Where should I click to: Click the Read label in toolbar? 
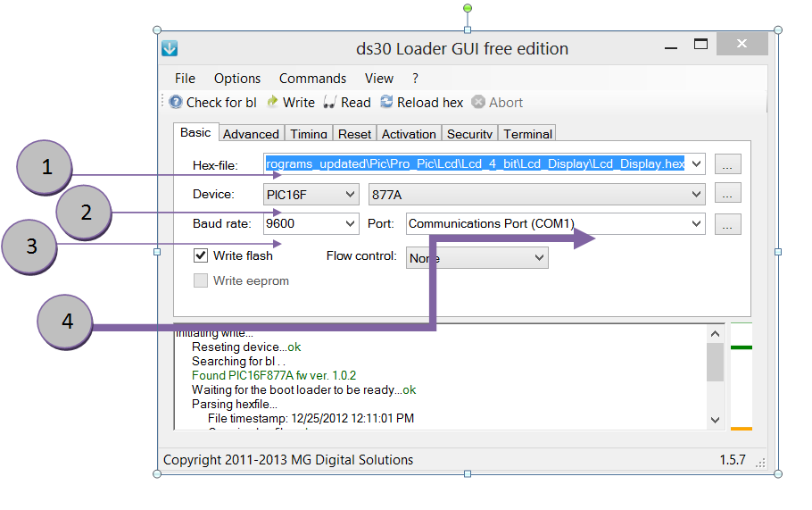click(355, 103)
